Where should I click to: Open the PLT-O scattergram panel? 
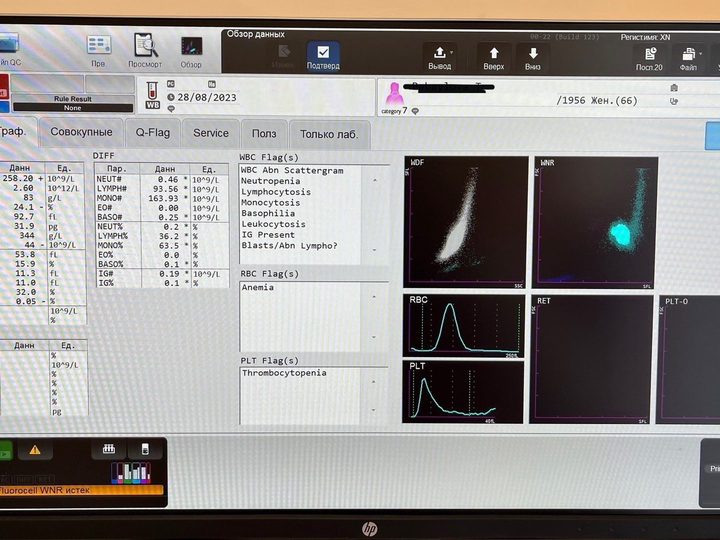click(x=689, y=360)
